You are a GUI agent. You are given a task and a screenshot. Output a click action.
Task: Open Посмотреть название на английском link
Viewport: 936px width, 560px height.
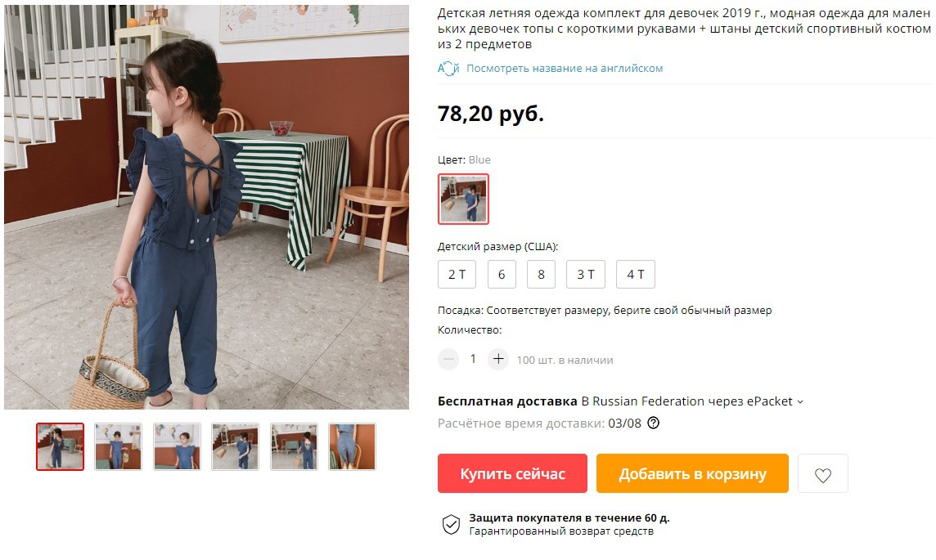564,69
